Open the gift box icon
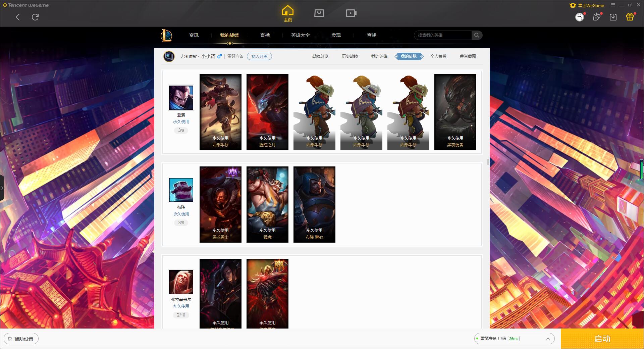Viewport: 644px width, 349px height. (x=630, y=17)
